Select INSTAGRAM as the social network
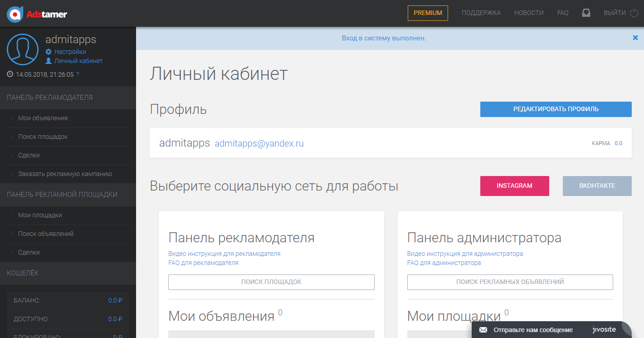 pos(514,186)
